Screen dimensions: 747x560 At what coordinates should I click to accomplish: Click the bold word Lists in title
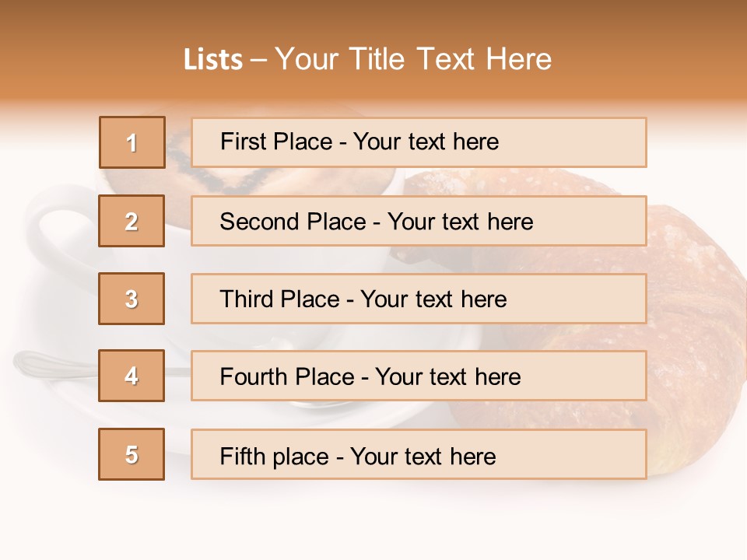212,60
